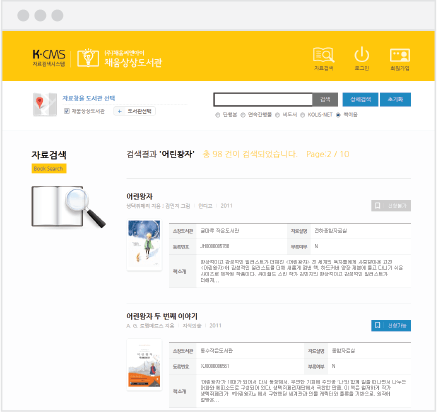This screenshot has width=437, height=412.
Task: Click the blue 초기화 reset button
Action: 395,99
